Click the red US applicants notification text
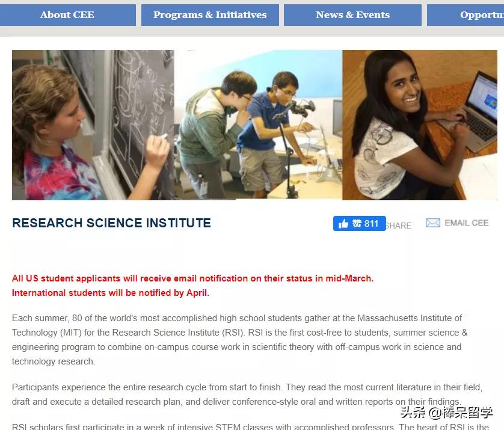The height and width of the screenshot is (430, 504). pos(192,278)
